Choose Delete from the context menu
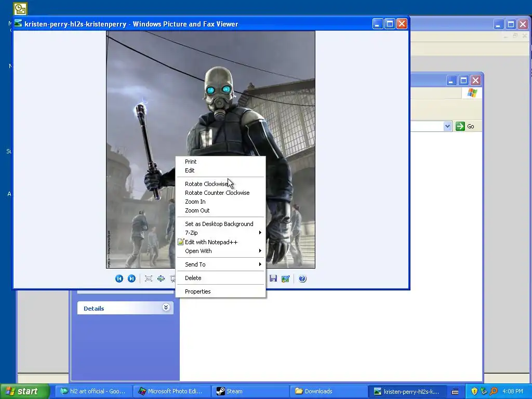532x399 pixels. 220,278
